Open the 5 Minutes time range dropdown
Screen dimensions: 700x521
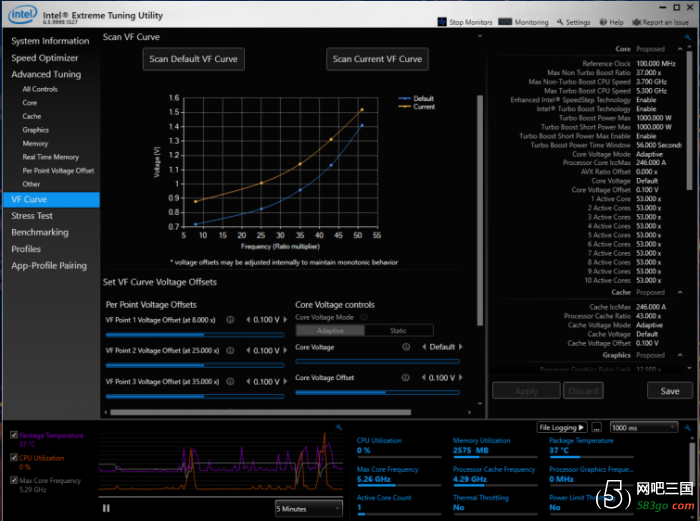[308, 508]
